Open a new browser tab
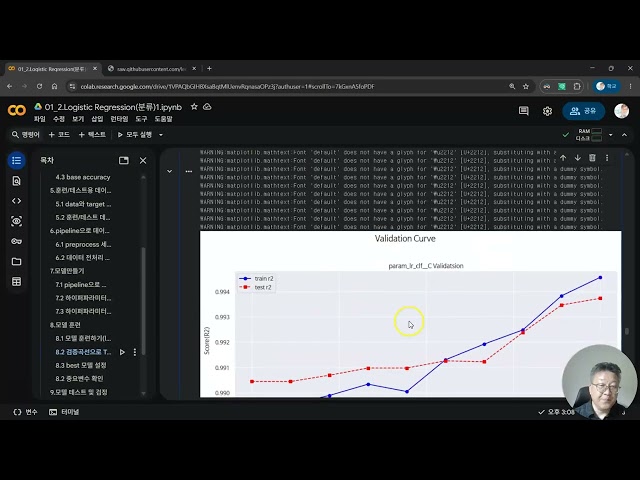640x480 pixels. click(x=209, y=69)
